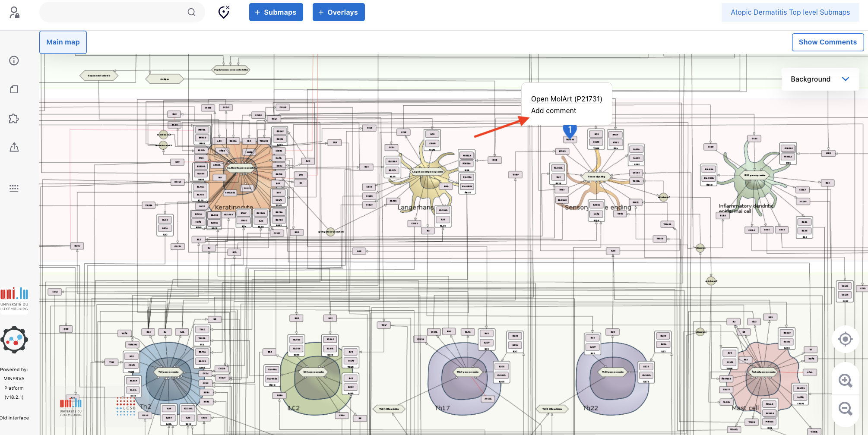Screen dimensions: 868x435
Task: Click the clear pins marker icon
Action: click(224, 13)
